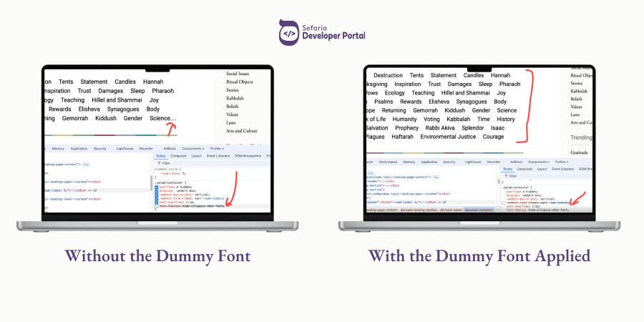
Task: Click flex badge on topic-landing-page-content row, right laptop
Action: point(436,177)
